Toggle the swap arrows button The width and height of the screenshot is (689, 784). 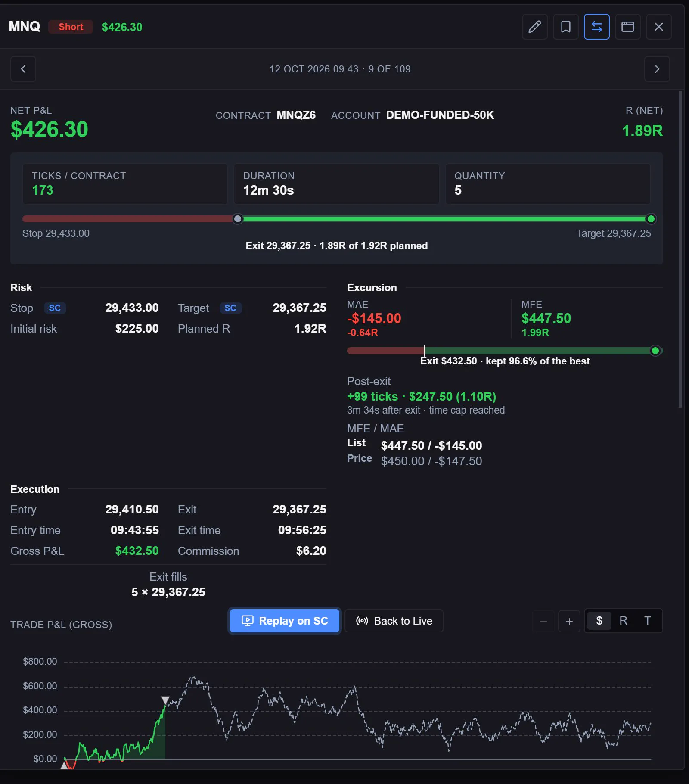[x=596, y=27]
